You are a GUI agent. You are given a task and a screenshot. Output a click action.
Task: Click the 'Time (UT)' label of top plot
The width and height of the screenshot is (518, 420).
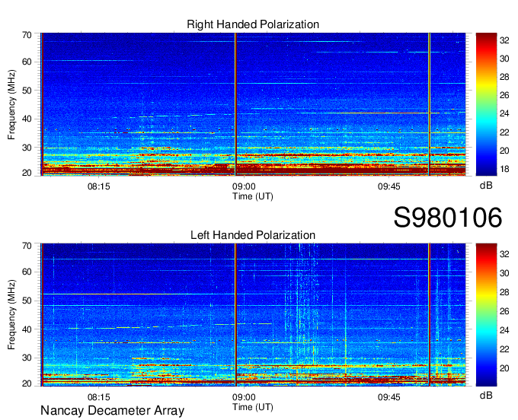pyautogui.click(x=253, y=196)
